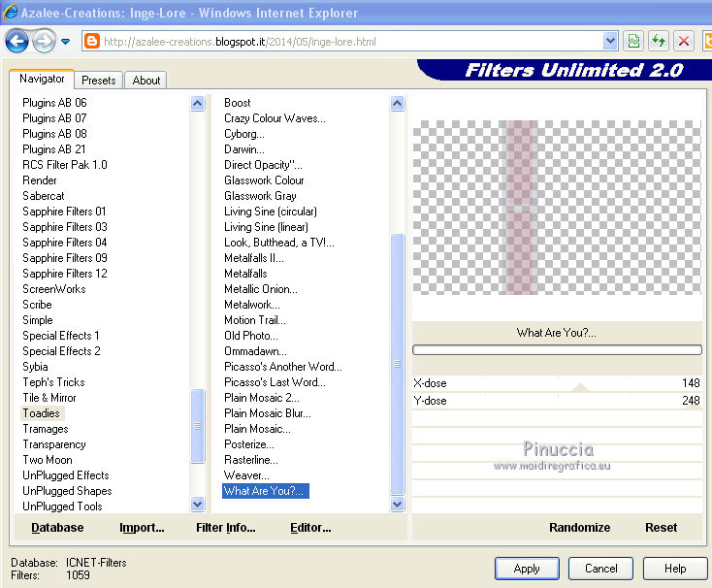Click the Blogger favicon in address bar
712x588 pixels.
tap(92, 42)
